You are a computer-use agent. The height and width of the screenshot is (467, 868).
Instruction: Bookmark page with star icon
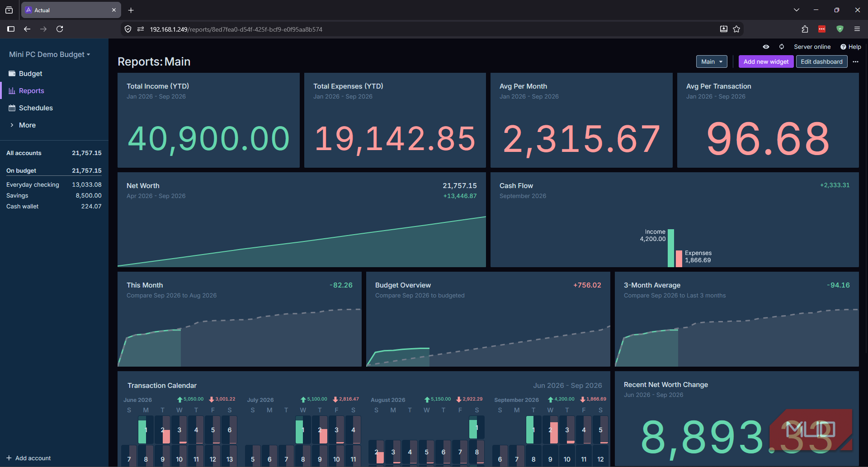[x=736, y=29]
